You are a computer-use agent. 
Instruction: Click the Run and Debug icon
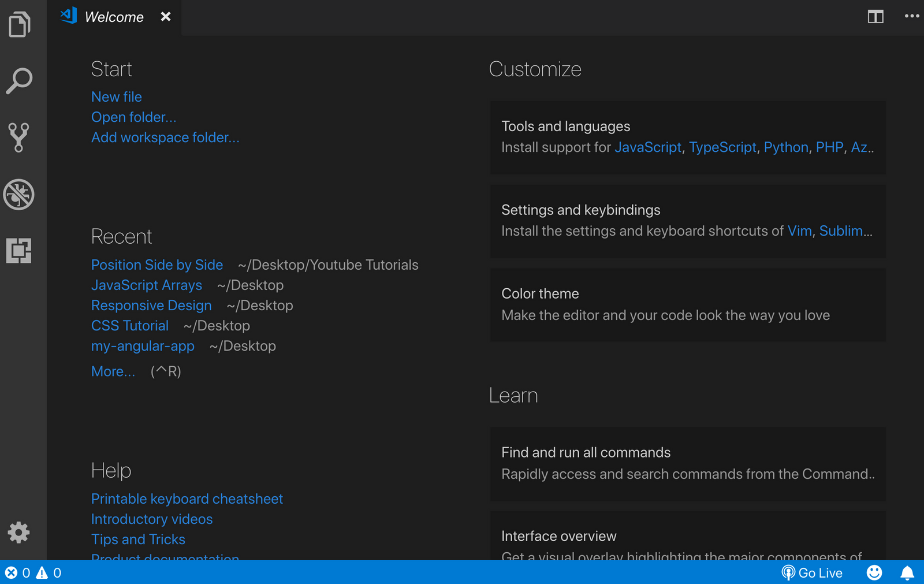20,195
